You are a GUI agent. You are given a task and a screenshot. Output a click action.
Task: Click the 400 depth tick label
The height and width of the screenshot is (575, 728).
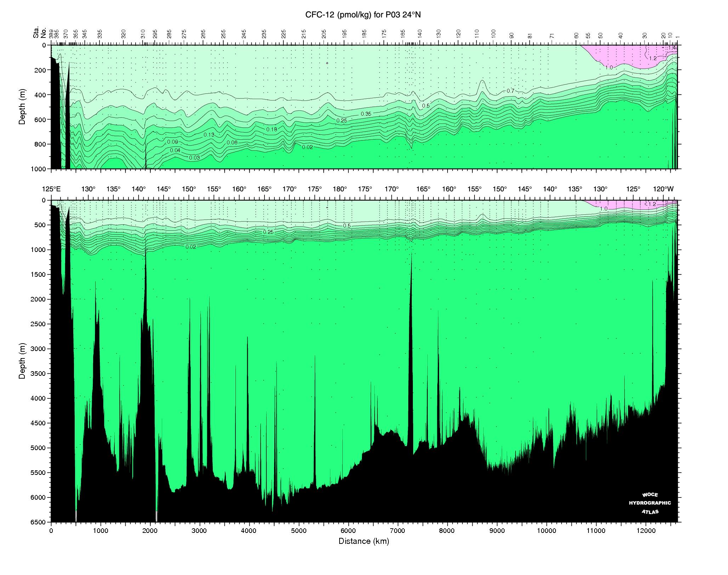tap(40, 95)
